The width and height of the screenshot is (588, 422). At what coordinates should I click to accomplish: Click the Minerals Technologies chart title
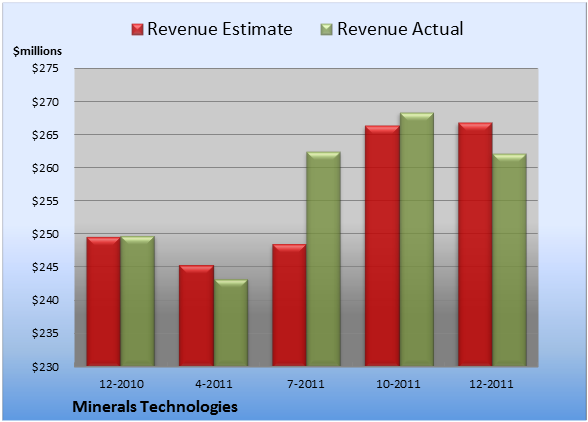click(155, 407)
